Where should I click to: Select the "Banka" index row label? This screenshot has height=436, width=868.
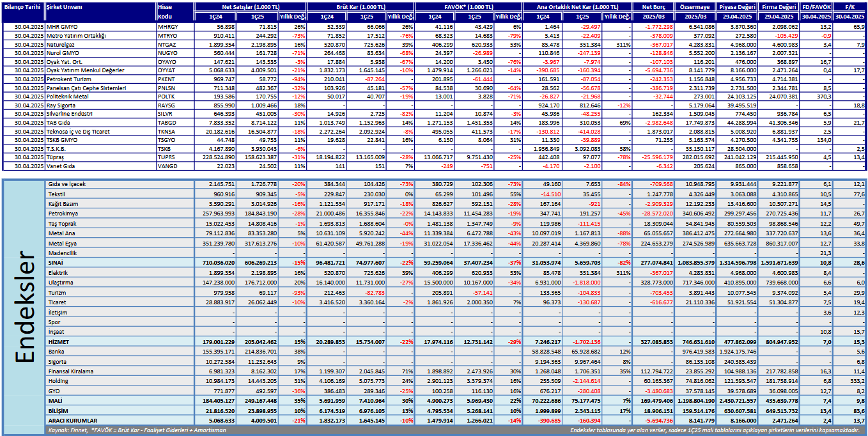click(x=57, y=352)
